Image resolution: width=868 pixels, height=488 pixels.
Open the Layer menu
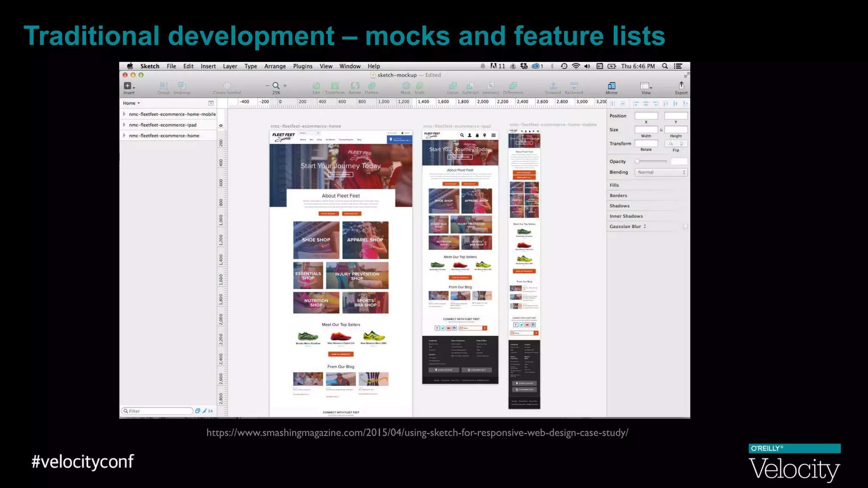tap(230, 66)
